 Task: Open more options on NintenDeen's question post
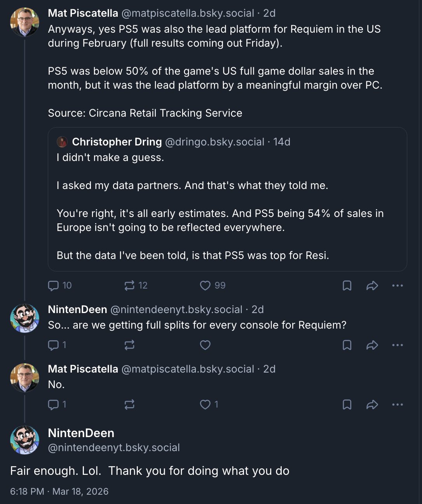[398, 345]
